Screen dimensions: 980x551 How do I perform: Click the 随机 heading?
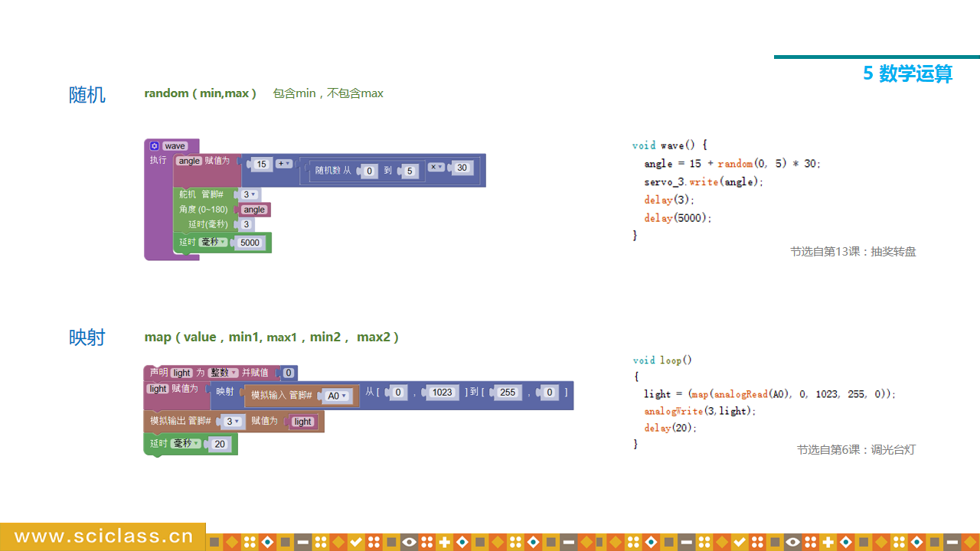tap(87, 96)
